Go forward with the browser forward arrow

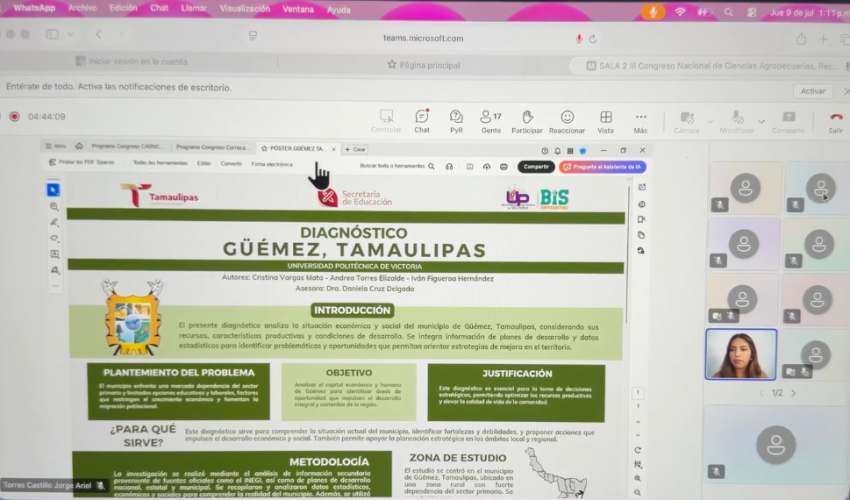pos(121,34)
